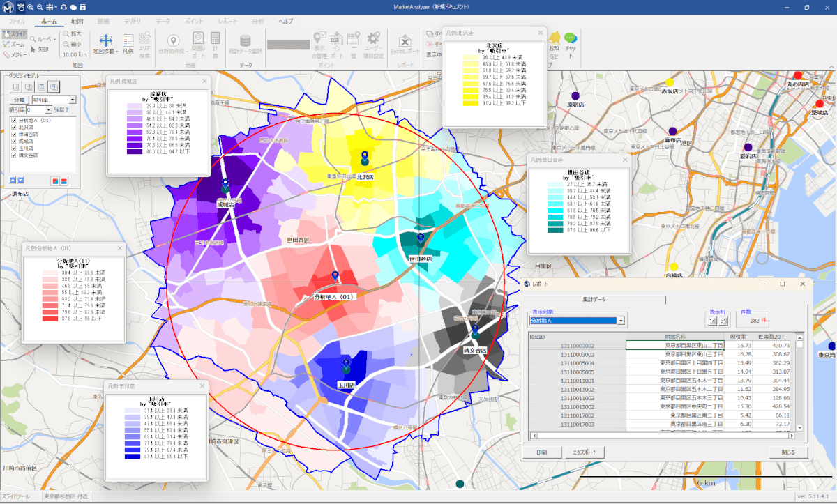
Task: Select the 矢印 arrow pointer tool
Action: 38,49
